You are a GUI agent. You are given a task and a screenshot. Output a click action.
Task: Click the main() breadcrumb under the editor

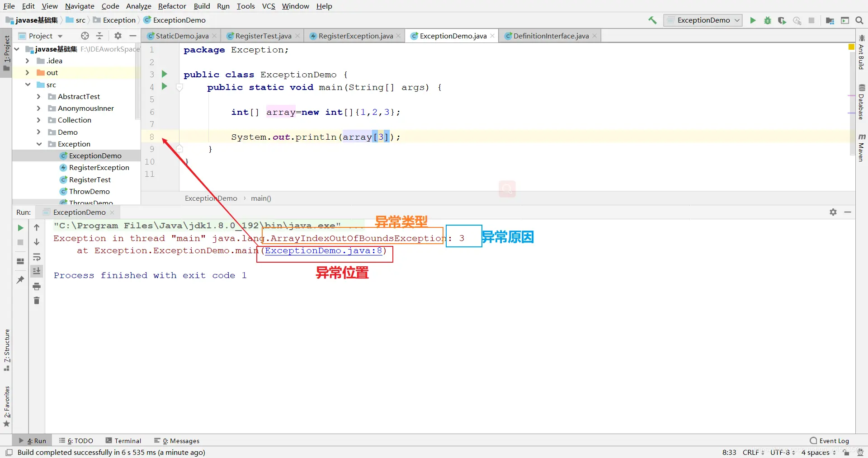pyautogui.click(x=261, y=198)
